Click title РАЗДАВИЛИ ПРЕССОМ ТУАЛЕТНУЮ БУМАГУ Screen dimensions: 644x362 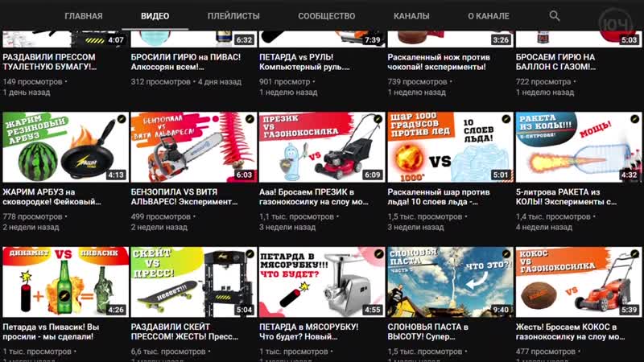(50, 62)
